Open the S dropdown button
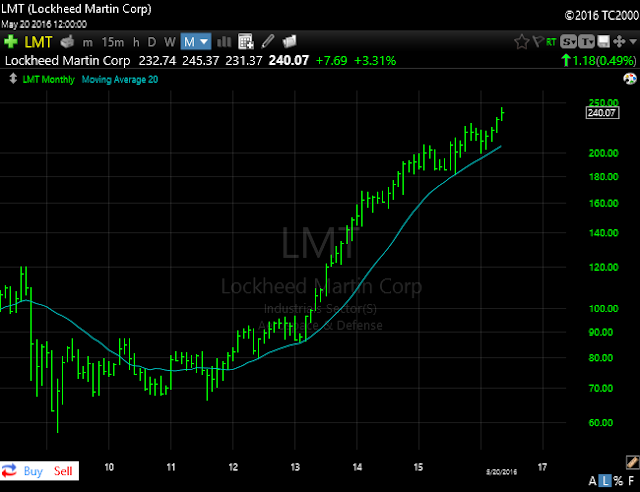This screenshot has width=640, height=492. [x=568, y=42]
